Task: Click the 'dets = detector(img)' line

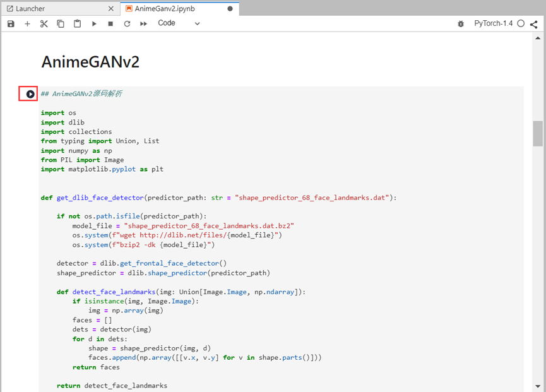Action: [112, 330]
